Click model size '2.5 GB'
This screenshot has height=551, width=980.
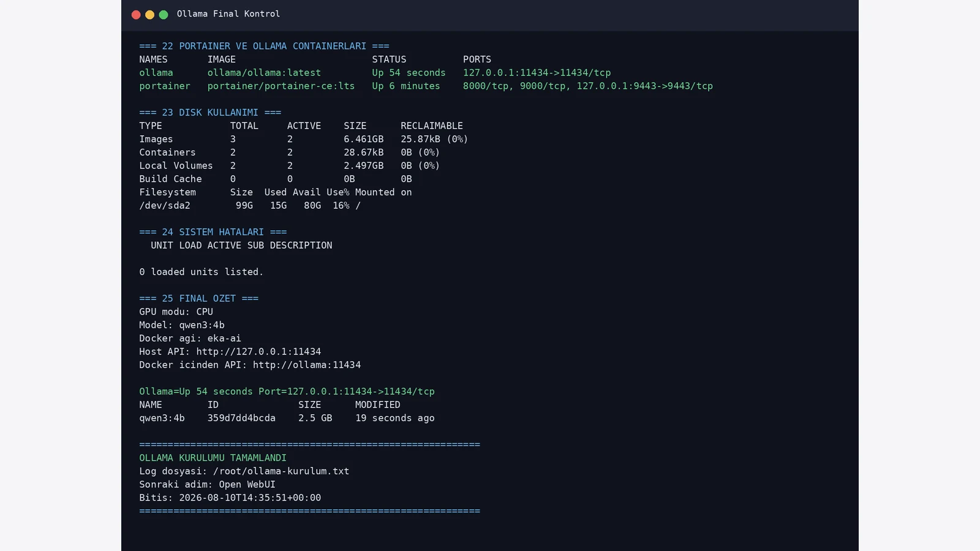point(315,419)
